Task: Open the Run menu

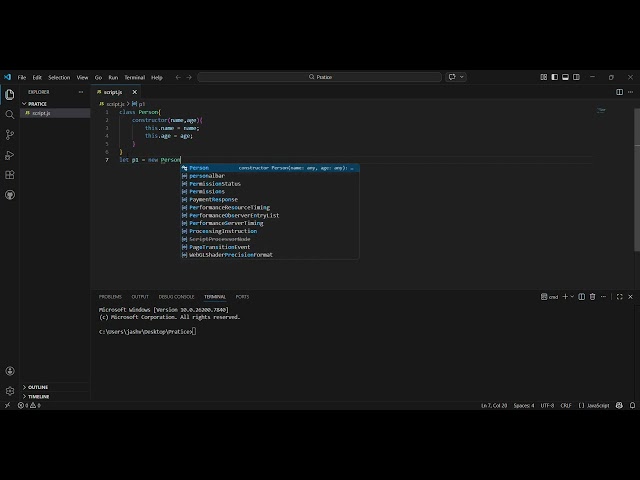Action: (113, 77)
